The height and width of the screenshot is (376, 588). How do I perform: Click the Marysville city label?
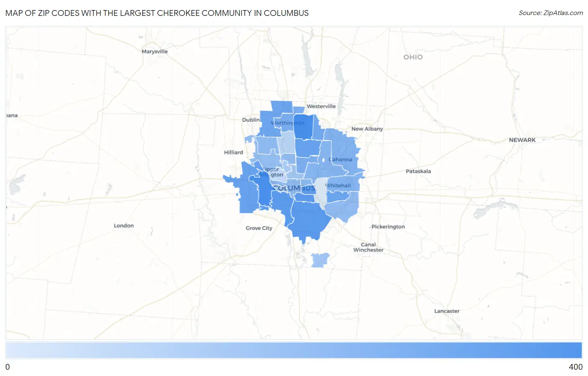click(x=154, y=51)
